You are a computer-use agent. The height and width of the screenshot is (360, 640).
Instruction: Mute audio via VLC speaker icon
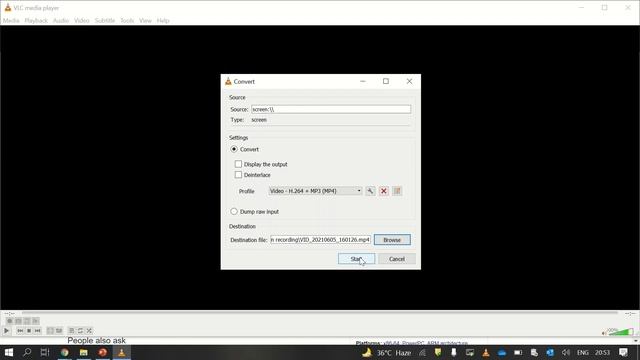604,333
